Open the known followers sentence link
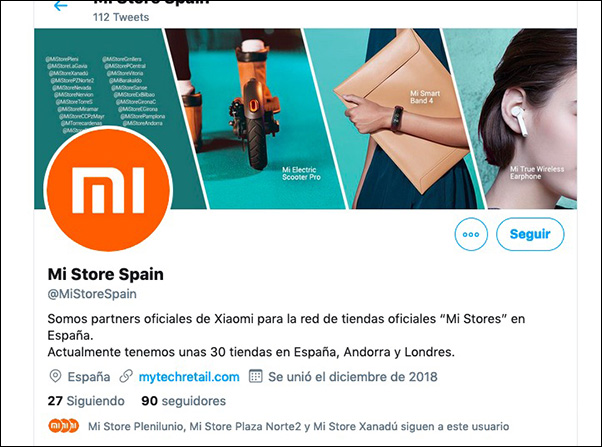The width and height of the screenshot is (602, 447). [x=298, y=426]
